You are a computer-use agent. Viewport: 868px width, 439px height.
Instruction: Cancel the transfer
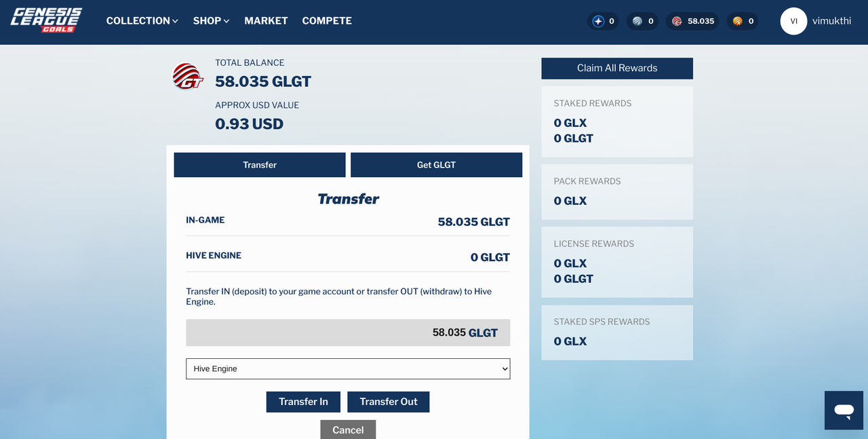348,430
